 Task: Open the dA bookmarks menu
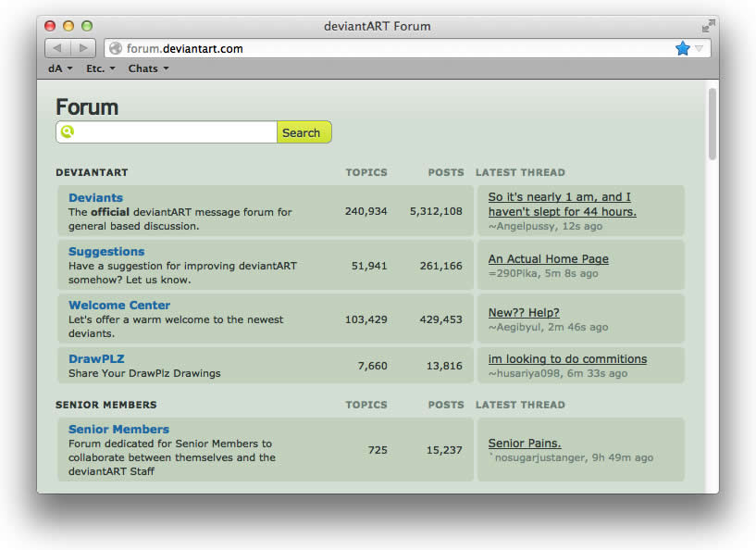coord(60,69)
